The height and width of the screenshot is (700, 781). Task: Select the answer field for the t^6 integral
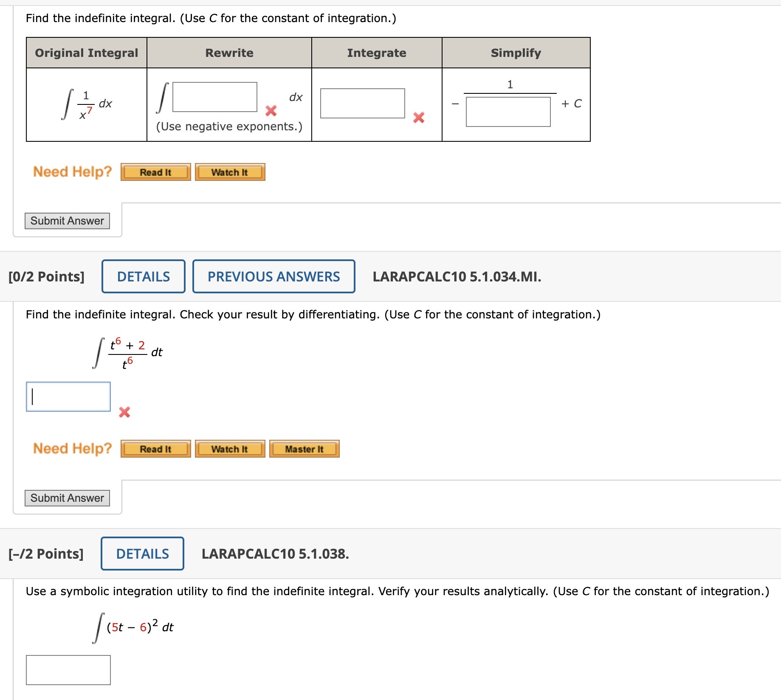pyautogui.click(x=68, y=396)
